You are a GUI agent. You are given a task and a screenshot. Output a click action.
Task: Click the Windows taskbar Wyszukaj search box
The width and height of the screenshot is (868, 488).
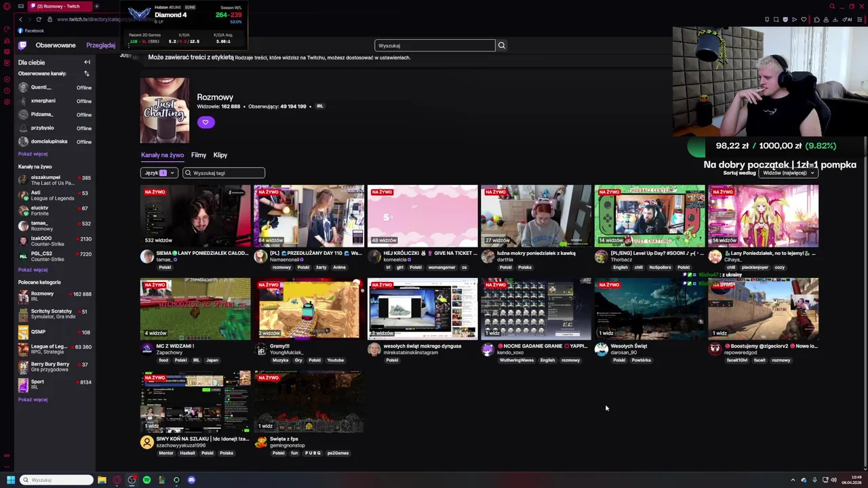coord(56,480)
